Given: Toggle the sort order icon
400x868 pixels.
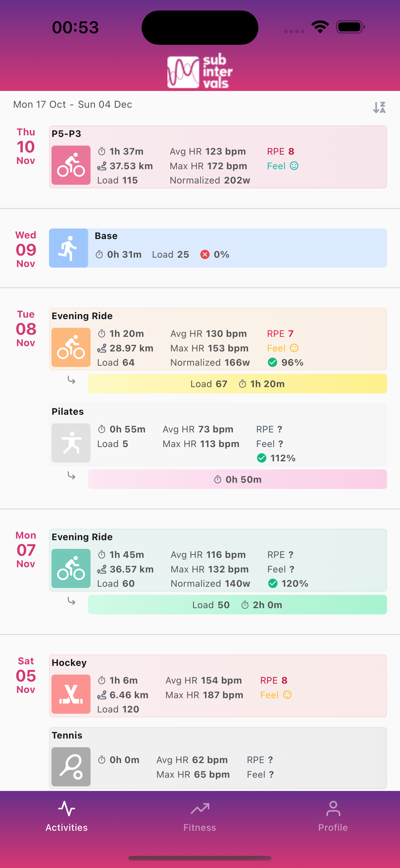Looking at the screenshot, I should tap(379, 107).
